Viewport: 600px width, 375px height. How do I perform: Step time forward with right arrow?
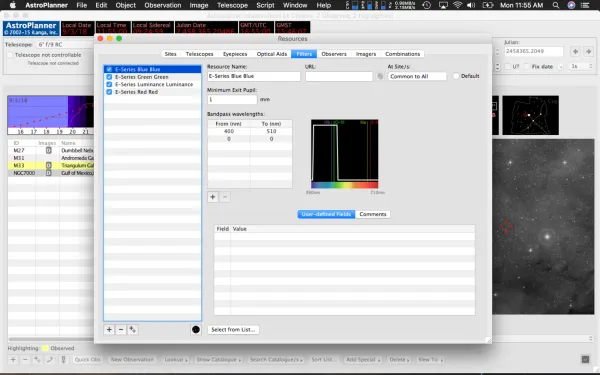[x=588, y=51]
